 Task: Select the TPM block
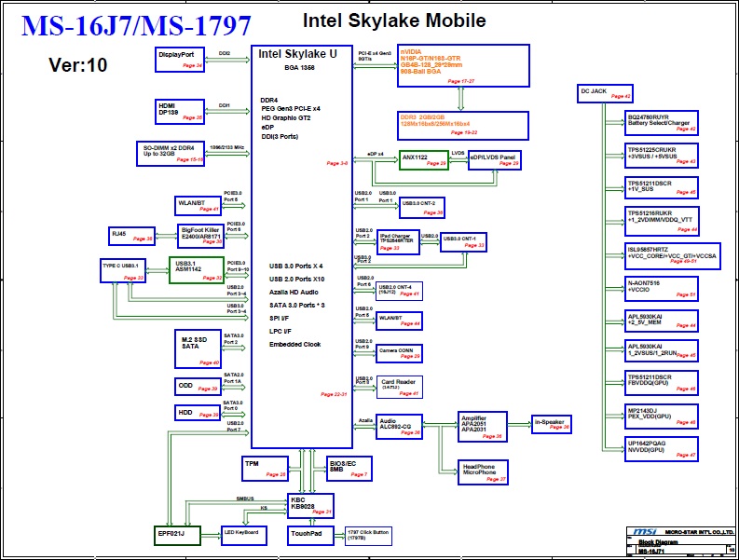tap(266, 469)
